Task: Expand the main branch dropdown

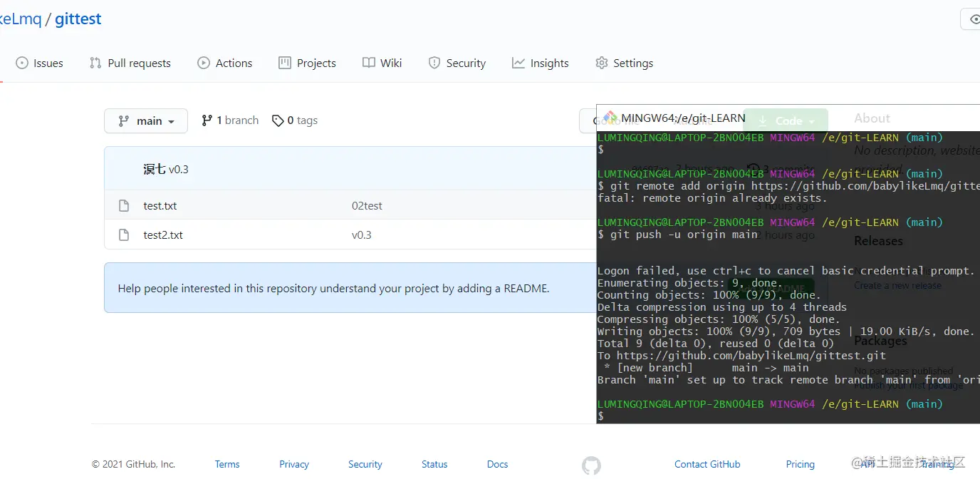Action: pyautogui.click(x=146, y=121)
